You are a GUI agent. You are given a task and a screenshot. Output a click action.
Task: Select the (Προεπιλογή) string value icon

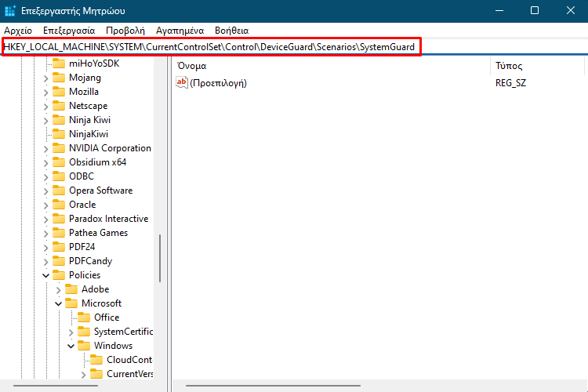(182, 82)
